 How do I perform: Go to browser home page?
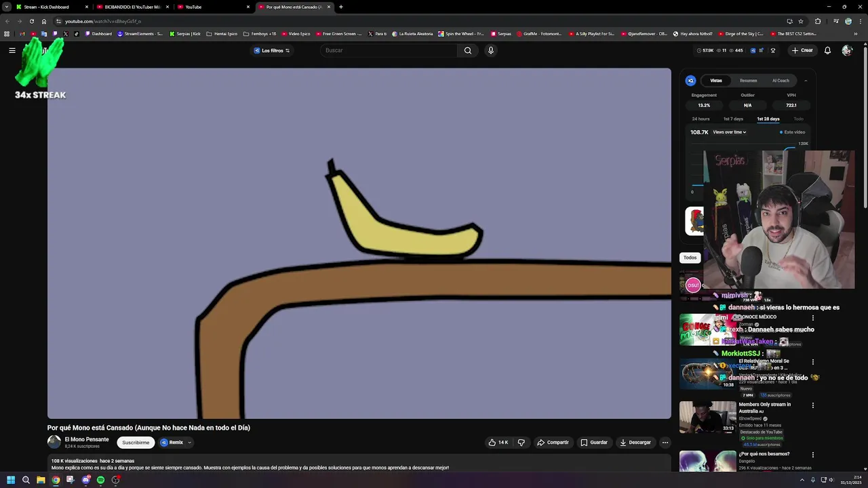tap(44, 21)
